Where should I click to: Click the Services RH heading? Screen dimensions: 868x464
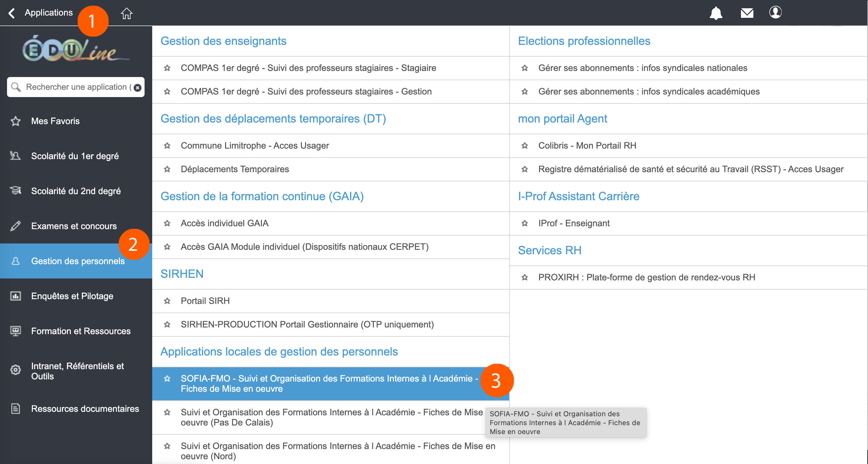[550, 250]
